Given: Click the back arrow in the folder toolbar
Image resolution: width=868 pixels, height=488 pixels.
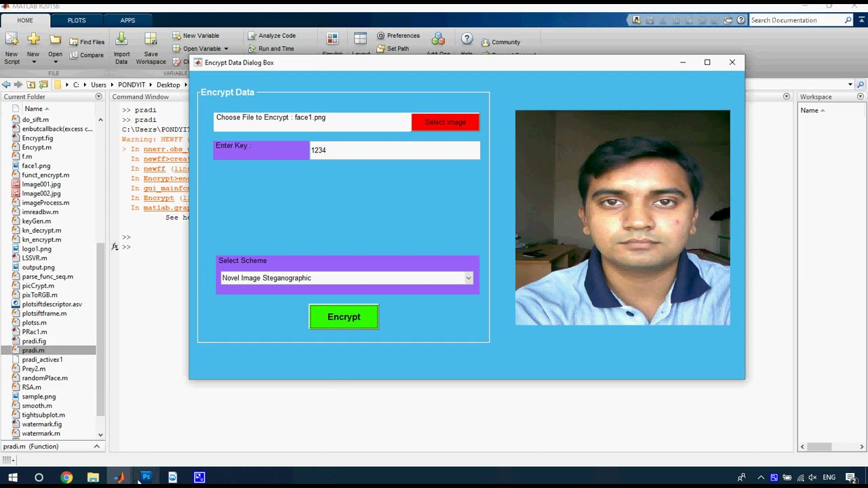Looking at the screenshot, I should coord(6,85).
